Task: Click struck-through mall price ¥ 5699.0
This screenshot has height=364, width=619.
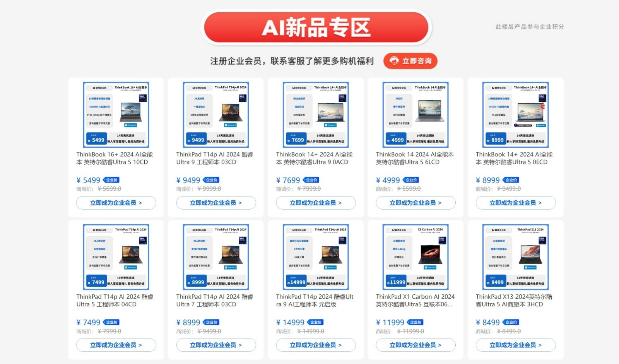Action: (109, 189)
